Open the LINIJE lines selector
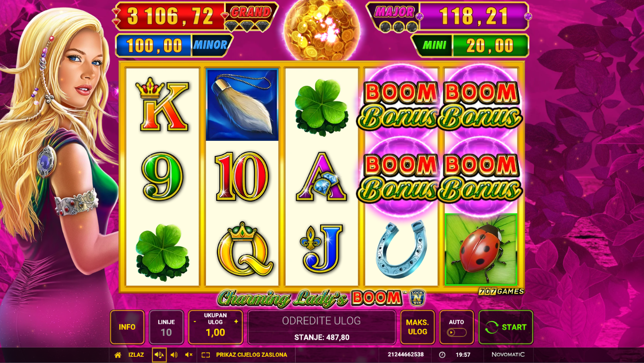This screenshot has width=644, height=363. (166, 327)
